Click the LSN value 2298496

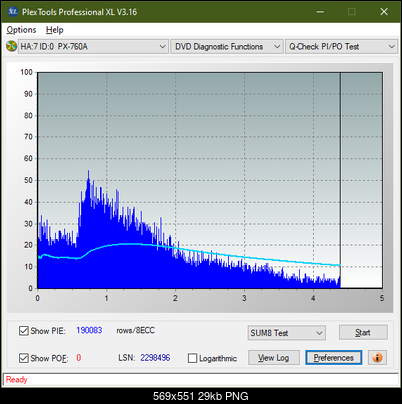155,358
